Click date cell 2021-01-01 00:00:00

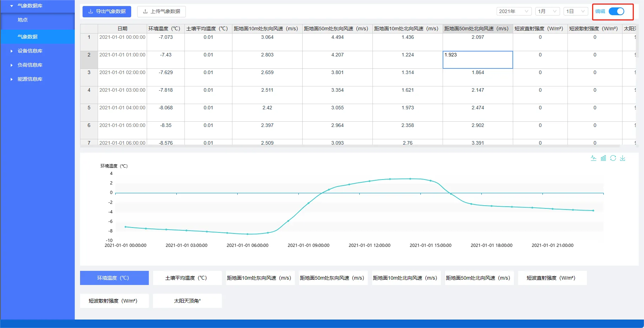122,42
